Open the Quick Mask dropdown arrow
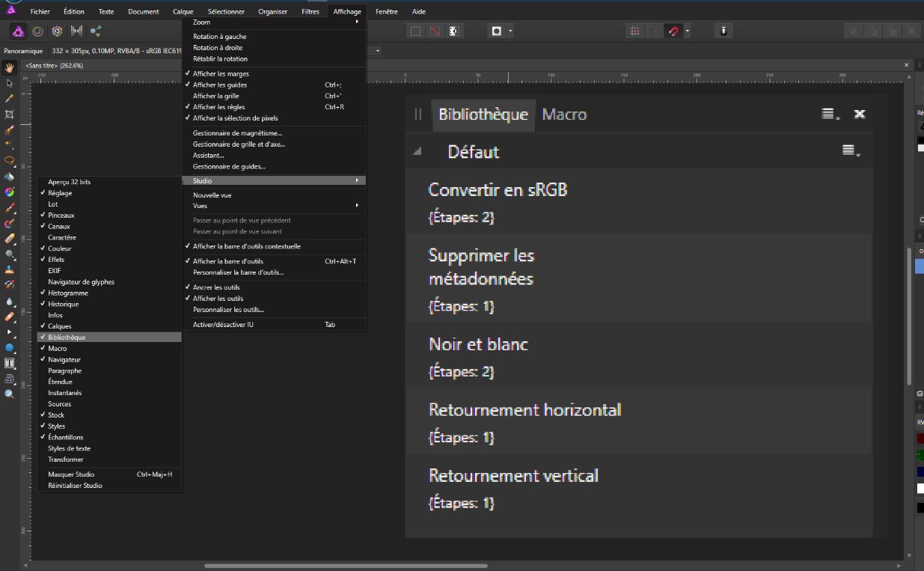This screenshot has height=571, width=924. click(511, 31)
